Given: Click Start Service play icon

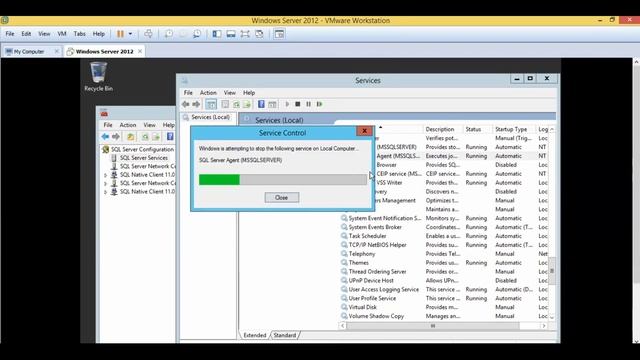Looking at the screenshot, I should tap(287, 104).
